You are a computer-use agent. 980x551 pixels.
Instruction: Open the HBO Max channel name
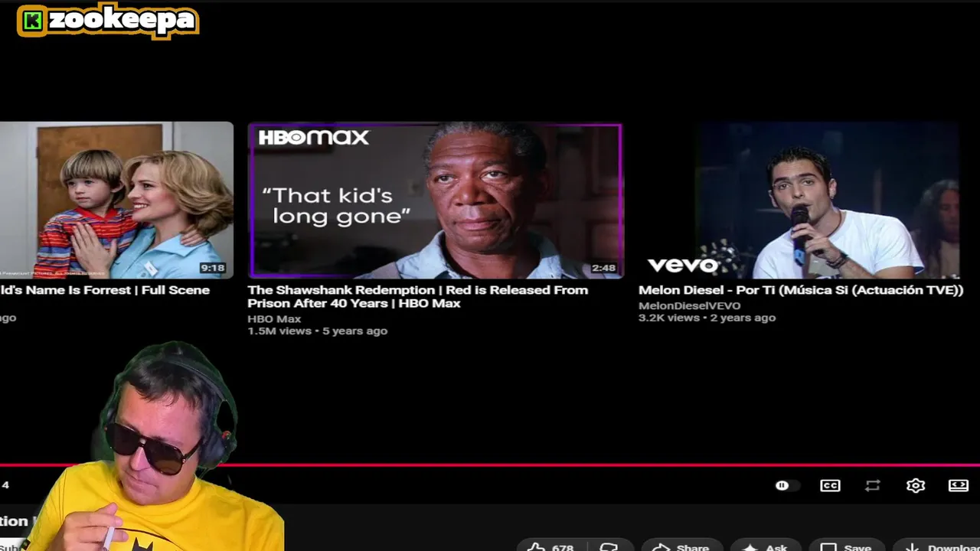pyautogui.click(x=274, y=318)
